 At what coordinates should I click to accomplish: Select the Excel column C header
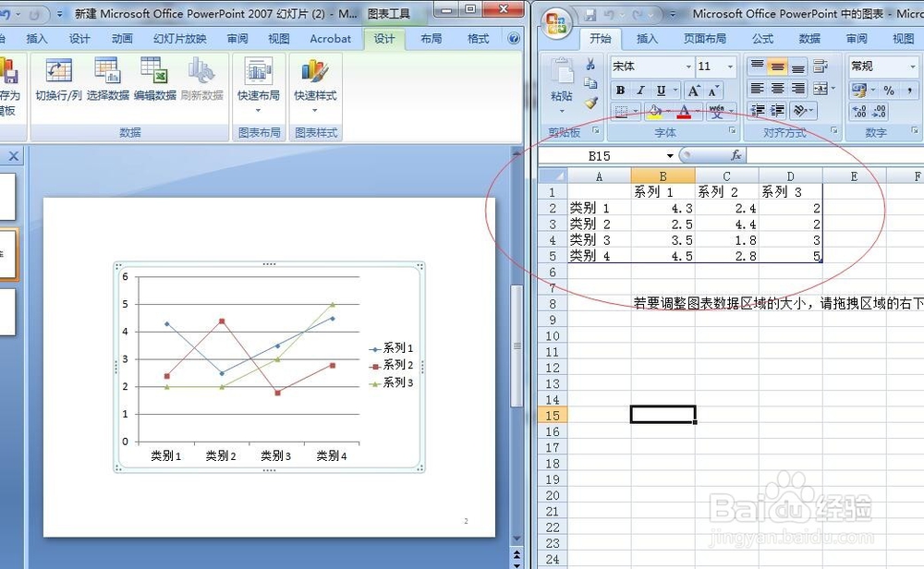pyautogui.click(x=726, y=176)
